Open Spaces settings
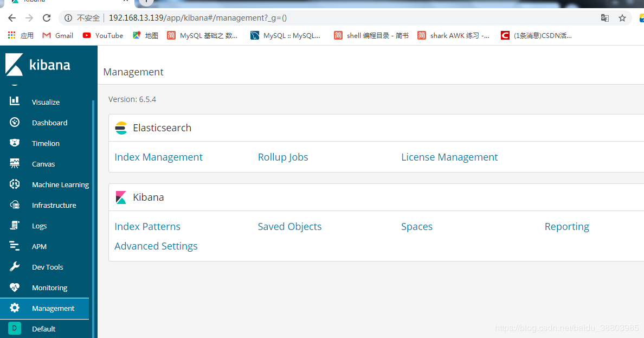The height and width of the screenshot is (338, 644). (x=417, y=227)
